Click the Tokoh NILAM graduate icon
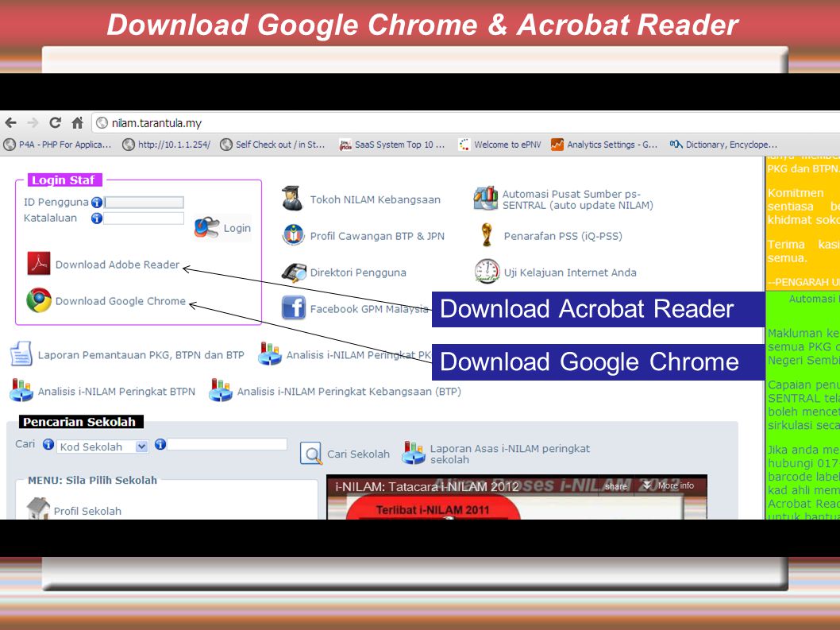The width and height of the screenshot is (840, 630). click(x=292, y=199)
